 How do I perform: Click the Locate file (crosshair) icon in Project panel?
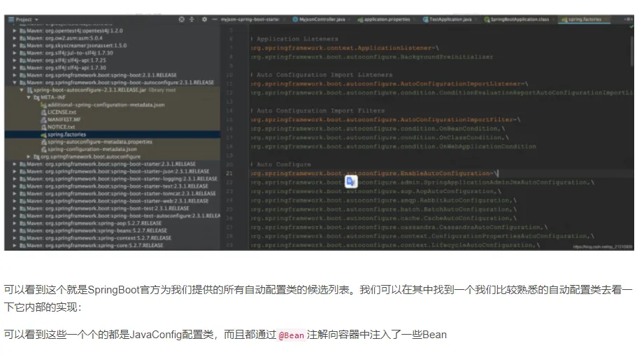tap(182, 20)
